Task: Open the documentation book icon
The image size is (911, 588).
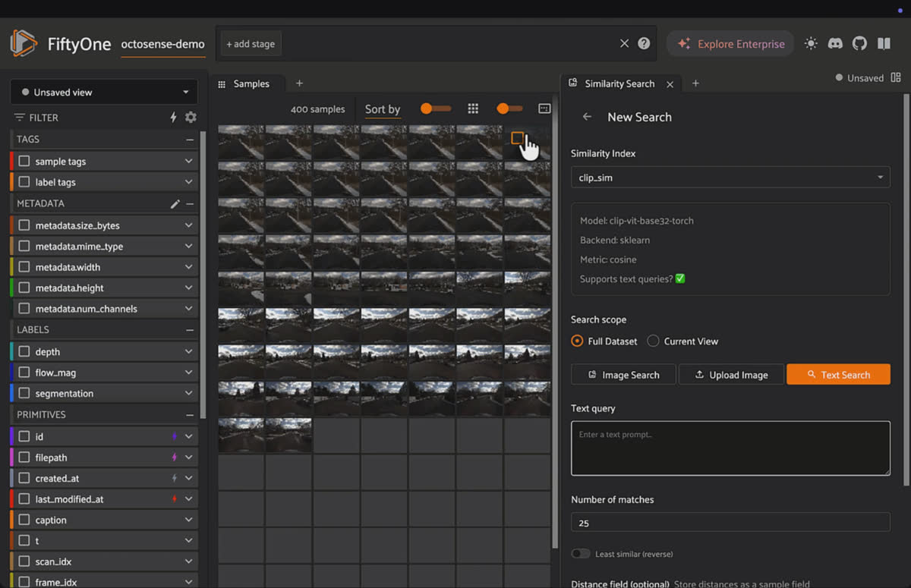Action: click(x=884, y=43)
